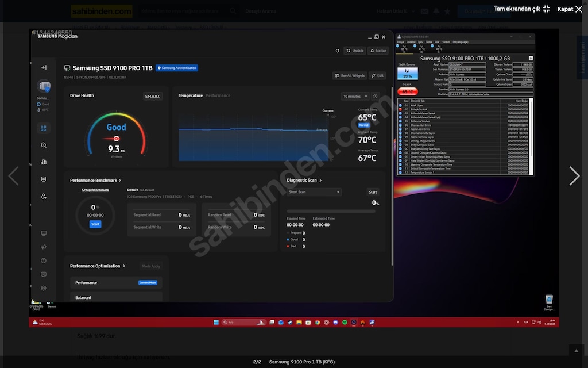Go to the previous listing photo arrow

coord(14,176)
